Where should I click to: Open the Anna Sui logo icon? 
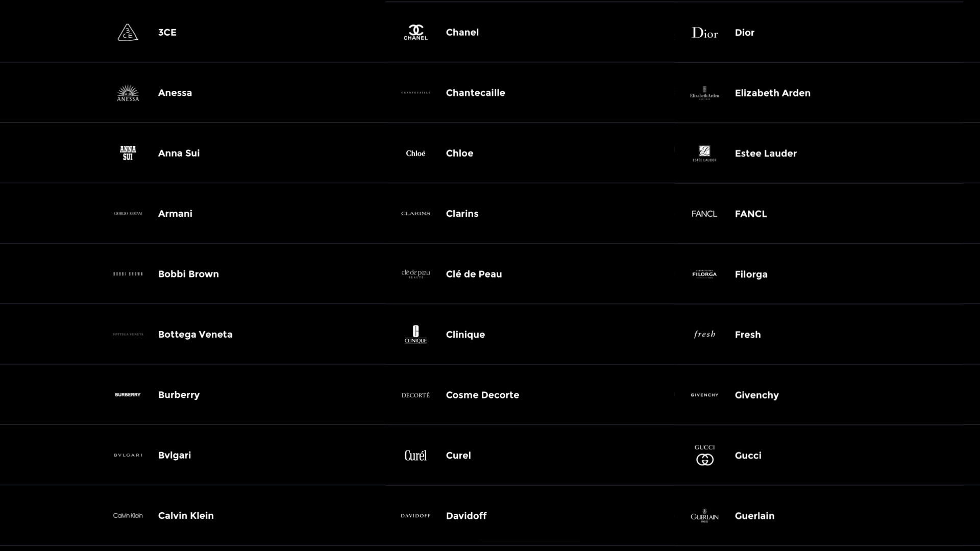[128, 153]
